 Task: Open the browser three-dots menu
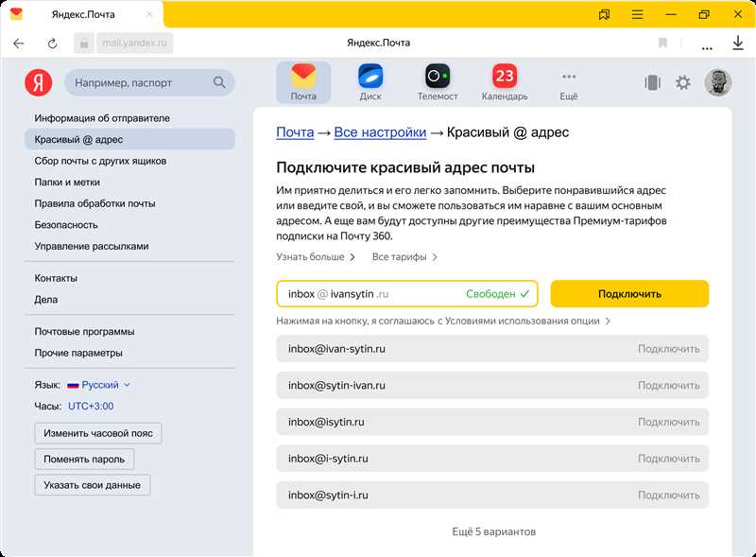[x=707, y=48]
